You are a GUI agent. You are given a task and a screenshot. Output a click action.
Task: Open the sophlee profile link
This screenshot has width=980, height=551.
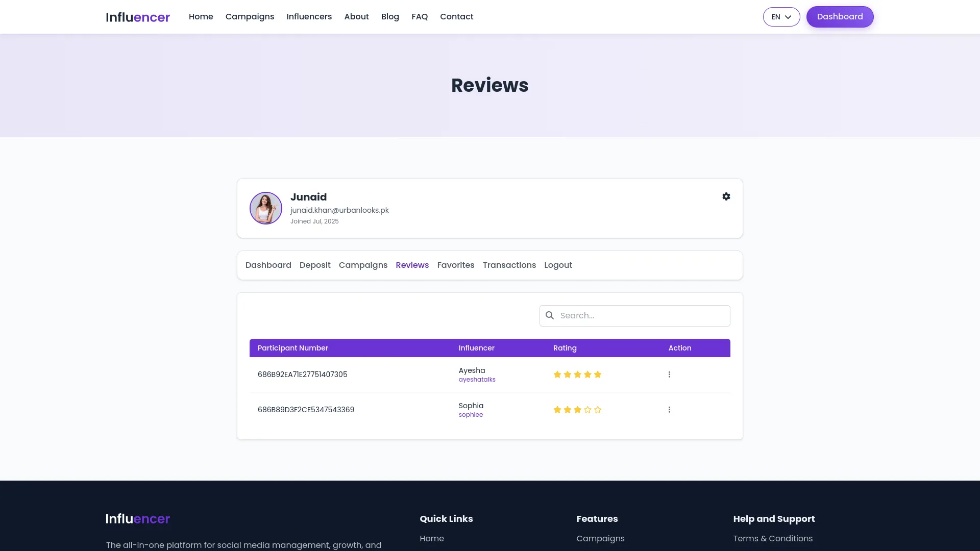click(471, 415)
